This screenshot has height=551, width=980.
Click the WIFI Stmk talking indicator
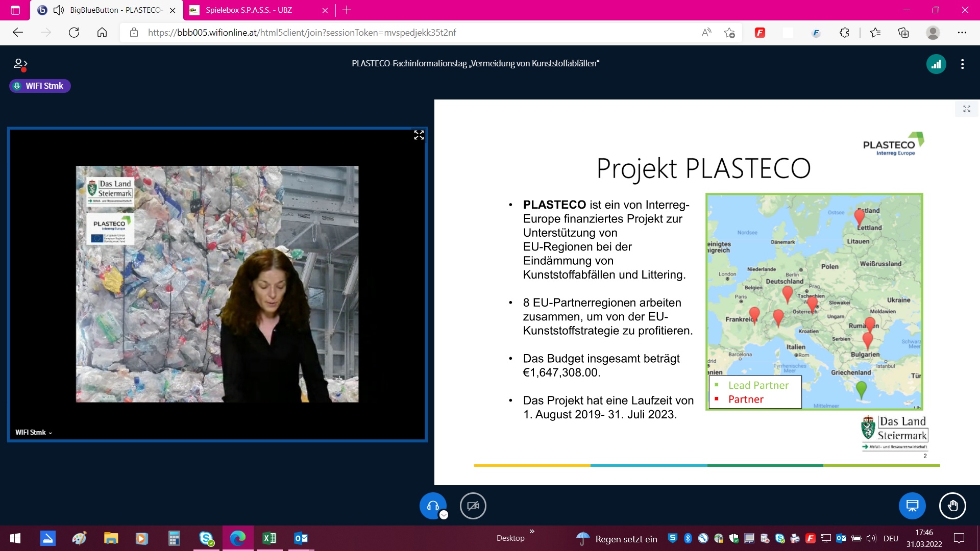[x=40, y=86]
